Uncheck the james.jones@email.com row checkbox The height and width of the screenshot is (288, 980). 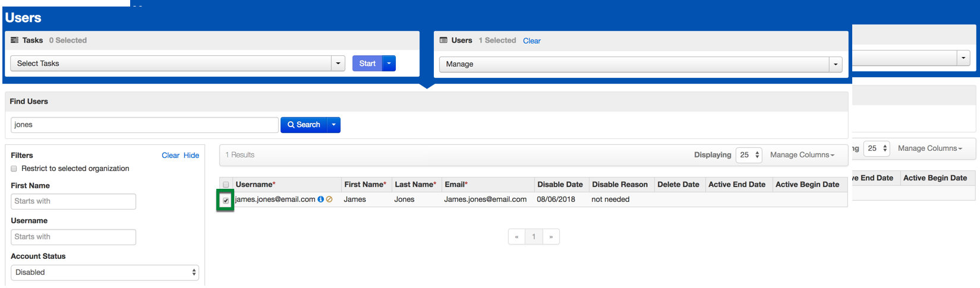[226, 201]
